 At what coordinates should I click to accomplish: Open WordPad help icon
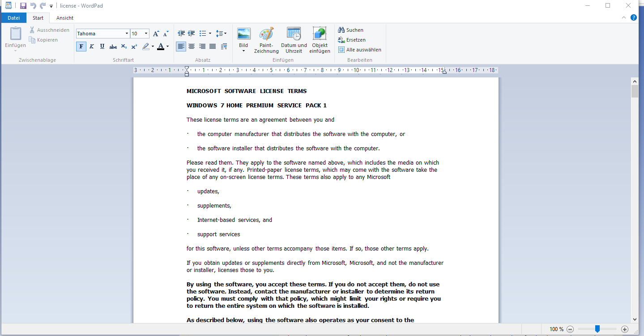point(634,18)
